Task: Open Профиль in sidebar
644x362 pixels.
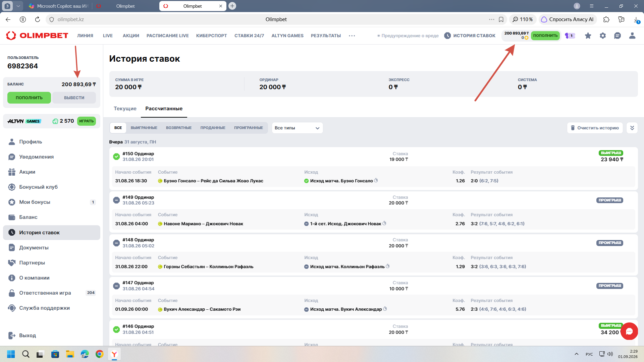Action: pos(52,142)
